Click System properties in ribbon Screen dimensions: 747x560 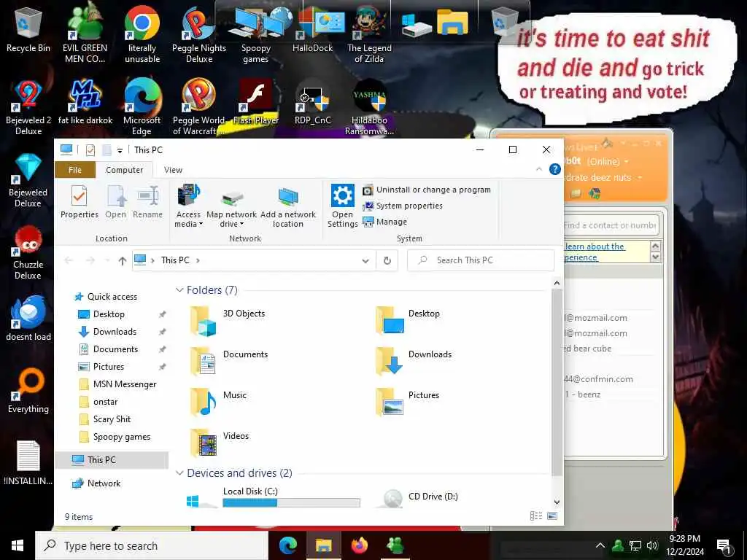pos(403,206)
